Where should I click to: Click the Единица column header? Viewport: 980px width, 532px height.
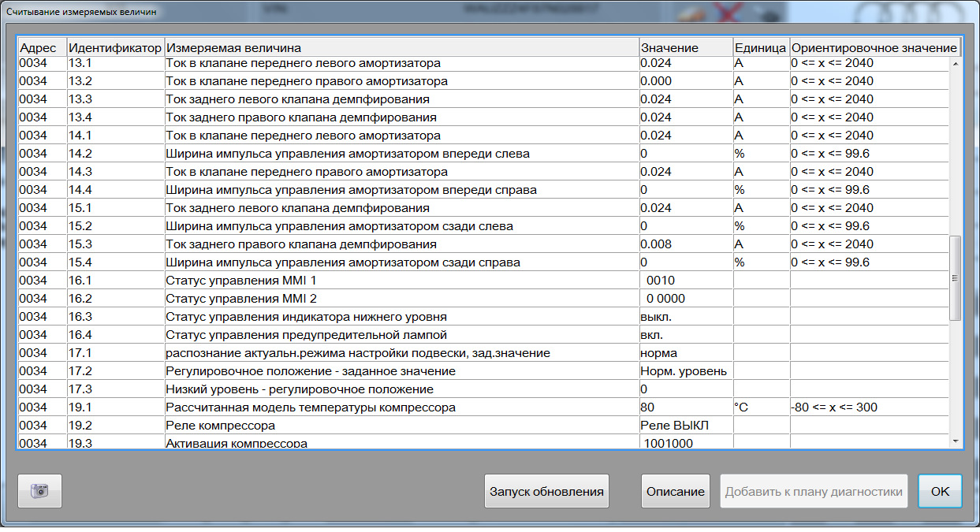760,48
